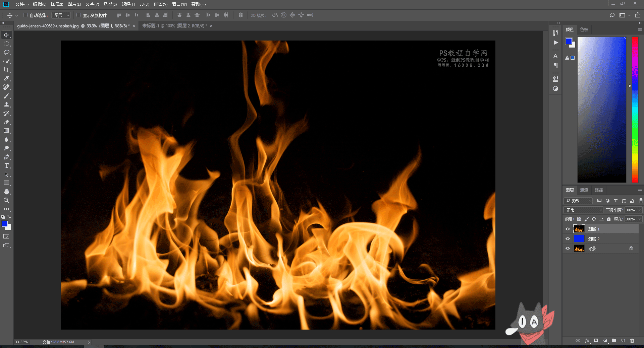Switch to the 未标题-1 document tab
The width and height of the screenshot is (644, 348).
click(174, 26)
